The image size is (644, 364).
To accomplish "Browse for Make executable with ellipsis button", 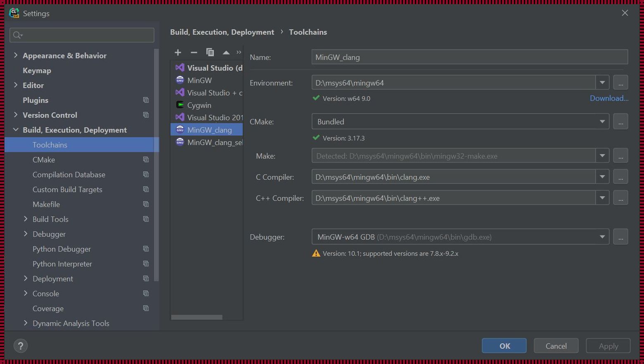I will click(620, 156).
